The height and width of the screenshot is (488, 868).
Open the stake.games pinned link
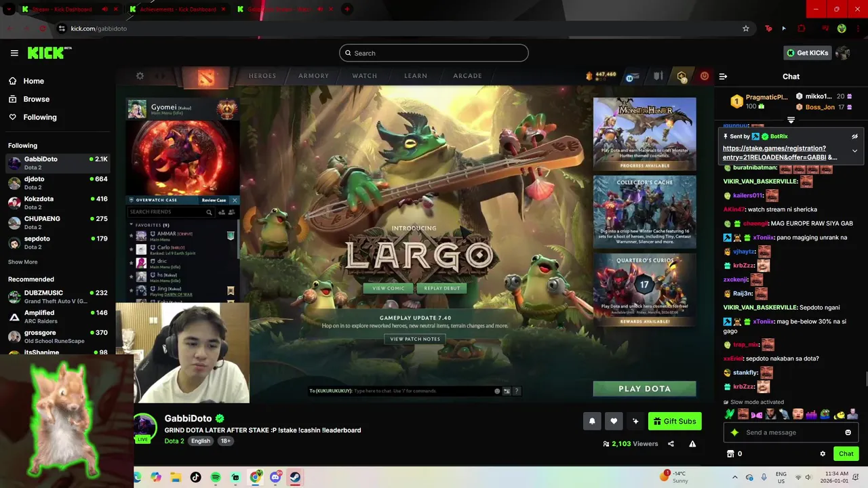(780, 152)
